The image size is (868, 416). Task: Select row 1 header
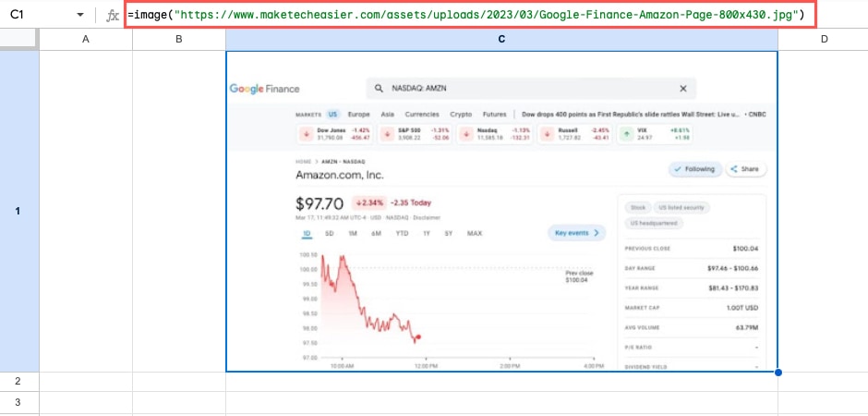pos(19,212)
